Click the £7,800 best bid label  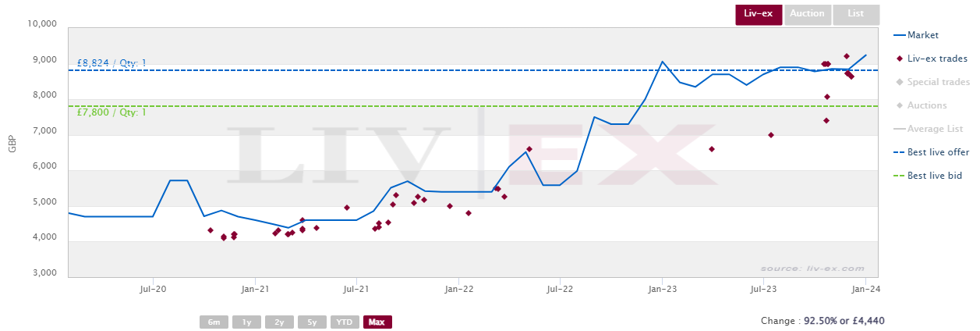tap(111, 112)
